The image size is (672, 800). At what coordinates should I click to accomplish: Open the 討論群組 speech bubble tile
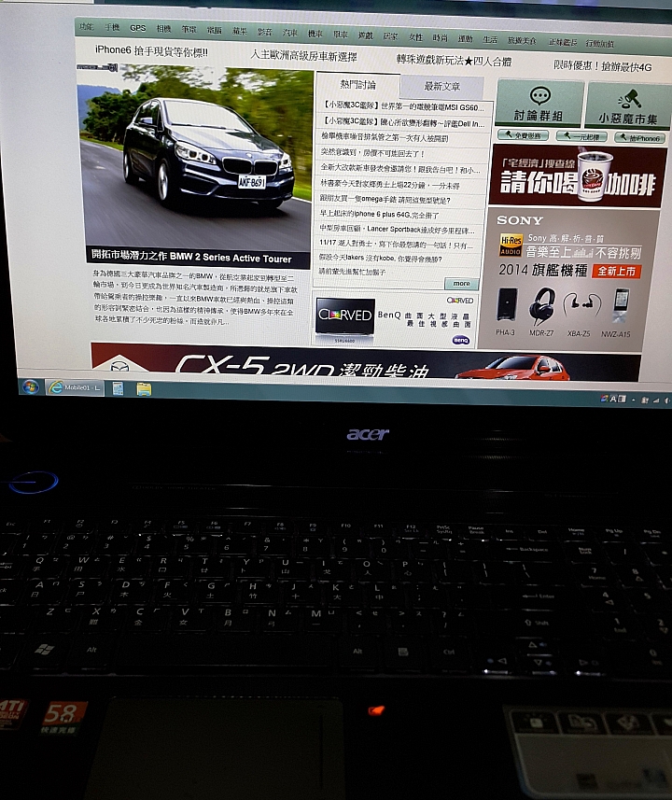point(539,104)
